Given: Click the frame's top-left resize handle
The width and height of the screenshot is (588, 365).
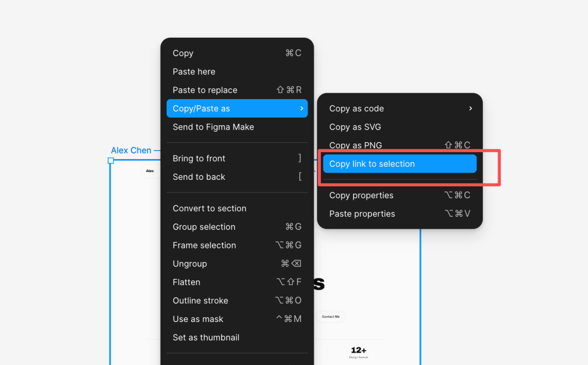Looking at the screenshot, I should point(111,161).
